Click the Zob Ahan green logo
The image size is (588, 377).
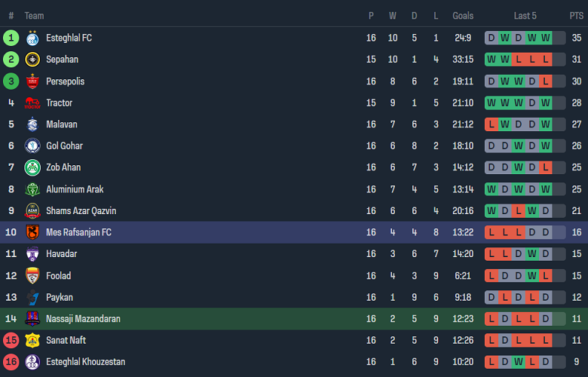click(32, 167)
